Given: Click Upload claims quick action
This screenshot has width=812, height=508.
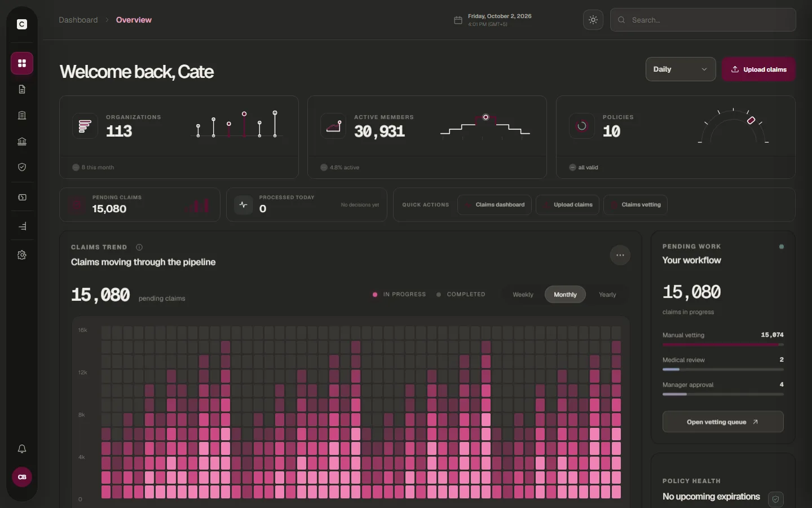Looking at the screenshot, I should (567, 205).
